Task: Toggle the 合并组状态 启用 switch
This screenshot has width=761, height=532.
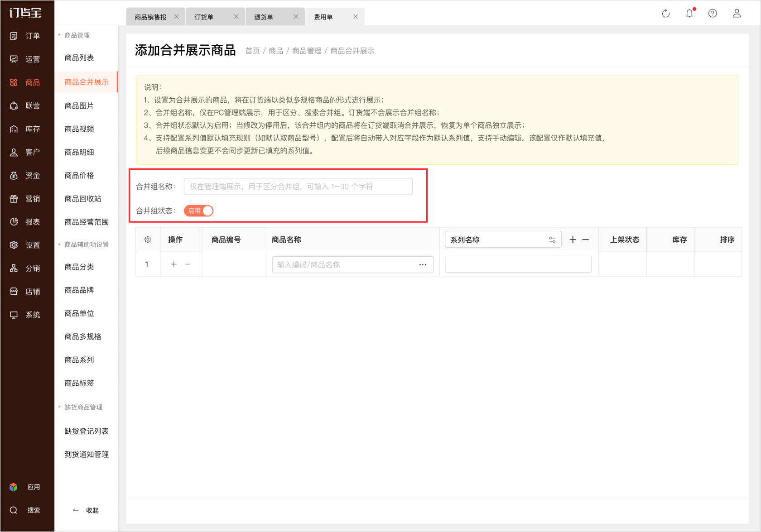Action: [198, 211]
